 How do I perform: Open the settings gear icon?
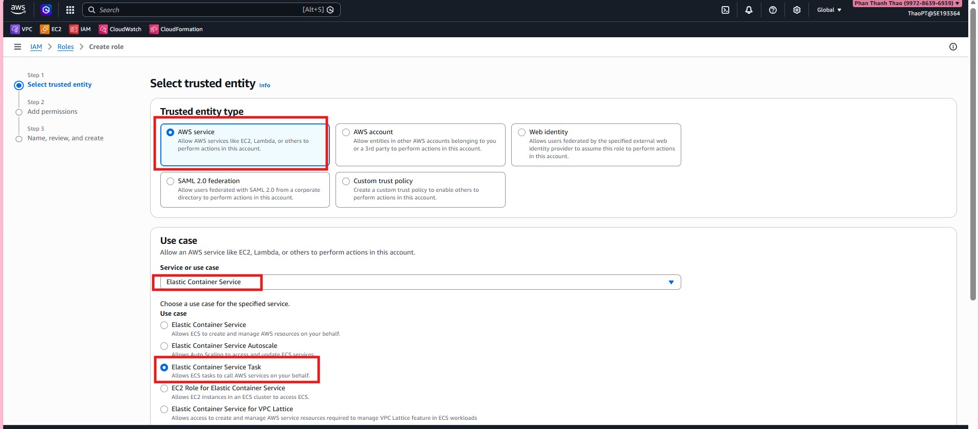[797, 10]
